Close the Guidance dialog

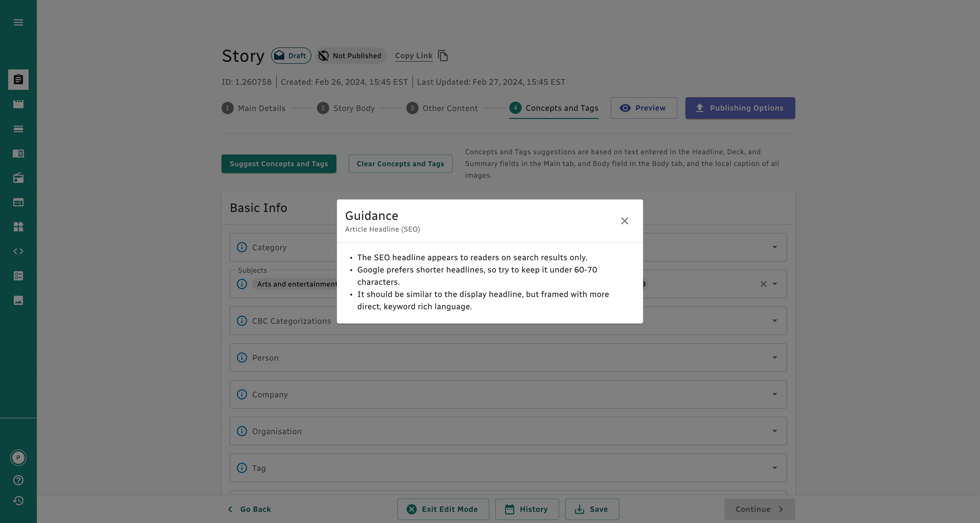(624, 221)
